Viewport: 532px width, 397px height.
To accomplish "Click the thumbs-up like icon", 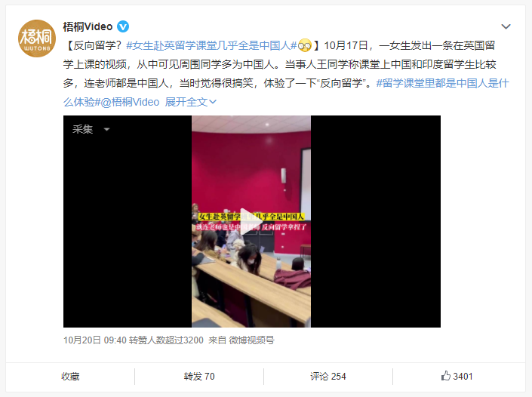I will click(445, 376).
